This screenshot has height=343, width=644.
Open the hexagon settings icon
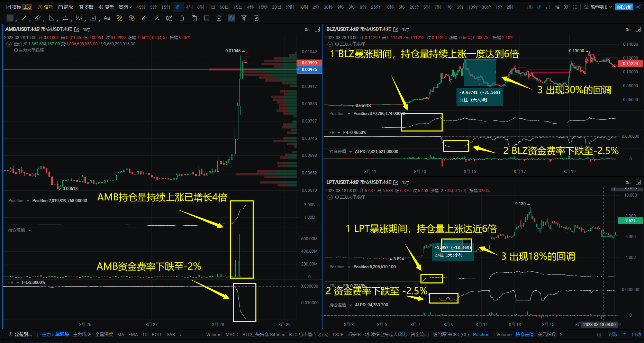pos(566,7)
